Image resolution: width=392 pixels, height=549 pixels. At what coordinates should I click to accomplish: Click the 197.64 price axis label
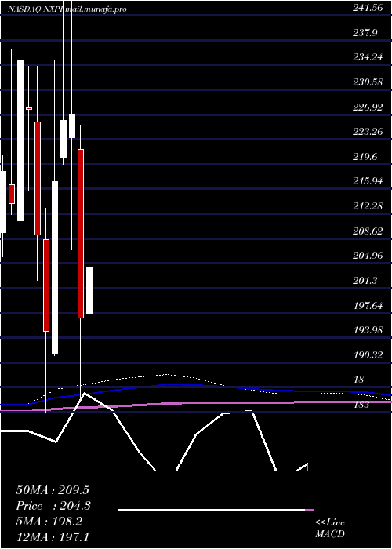[368, 305]
